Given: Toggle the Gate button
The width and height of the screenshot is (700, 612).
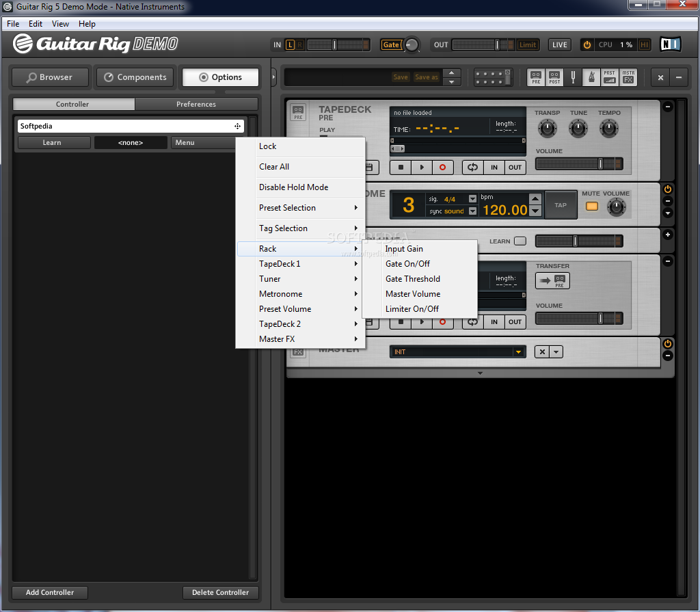Looking at the screenshot, I should (392, 44).
